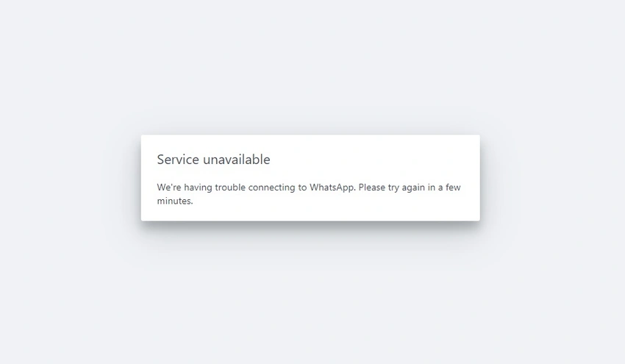Click the word "WhatsApp" in the message
This screenshot has width=625, height=364.
332,188
